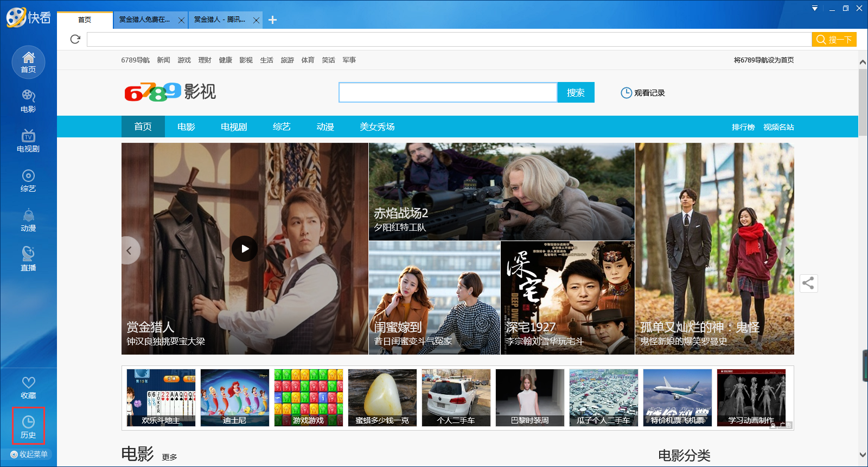Play the 赏金猎人 featured video

(x=245, y=249)
